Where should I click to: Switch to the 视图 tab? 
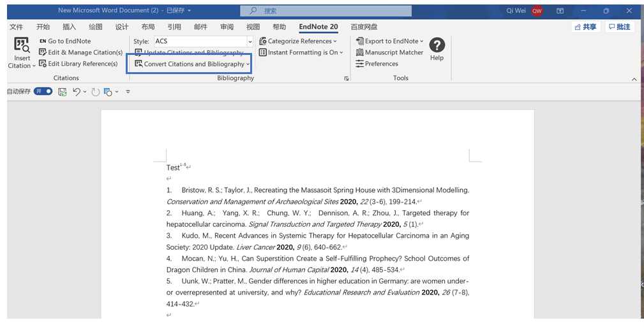(253, 27)
